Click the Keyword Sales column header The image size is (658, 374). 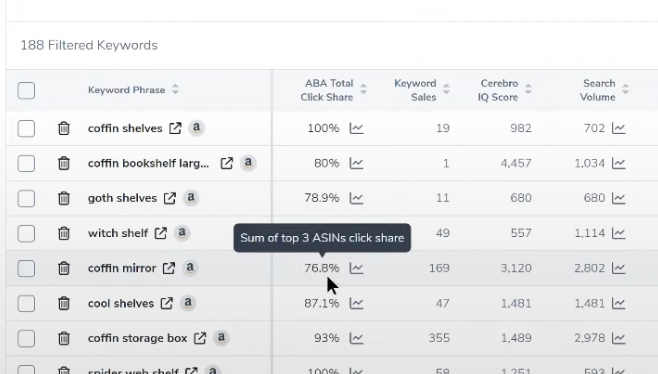[415, 90]
